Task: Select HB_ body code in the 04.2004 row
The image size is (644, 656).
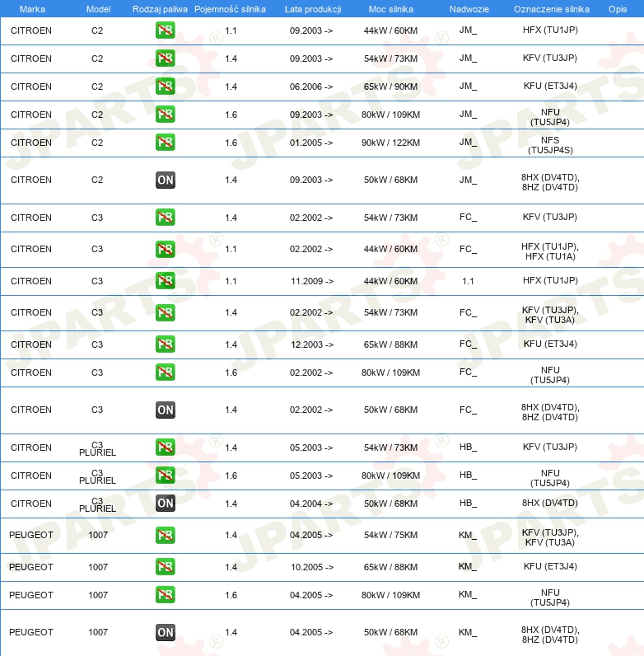Action: click(x=468, y=503)
